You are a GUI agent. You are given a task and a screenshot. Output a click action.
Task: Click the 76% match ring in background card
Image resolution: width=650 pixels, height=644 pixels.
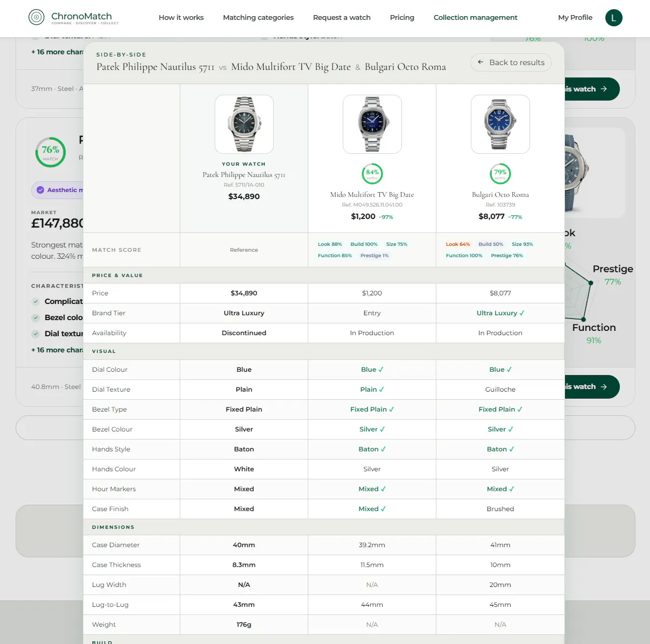51,152
